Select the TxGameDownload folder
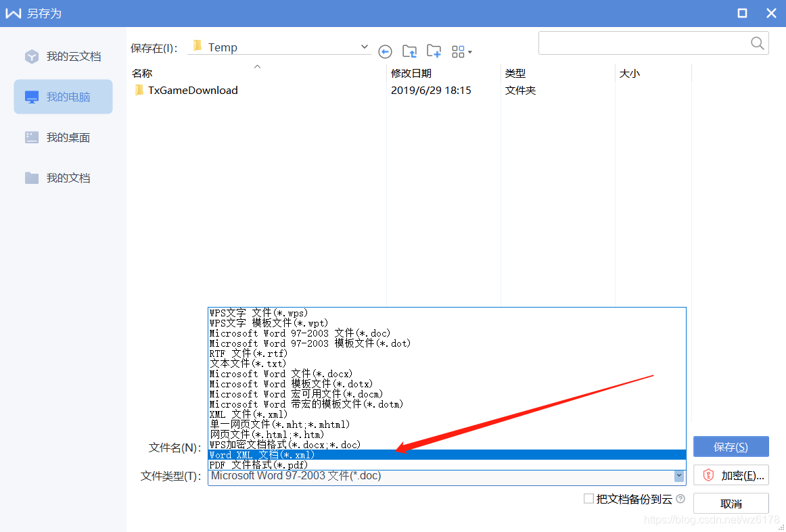This screenshot has width=786, height=532. point(187,90)
